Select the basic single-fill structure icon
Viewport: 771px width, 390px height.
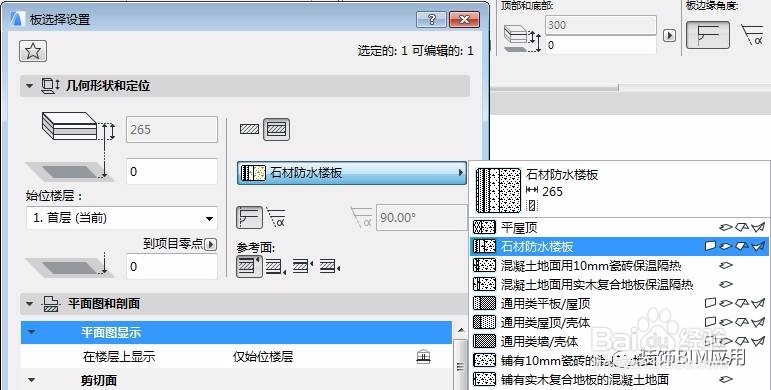[x=249, y=130]
